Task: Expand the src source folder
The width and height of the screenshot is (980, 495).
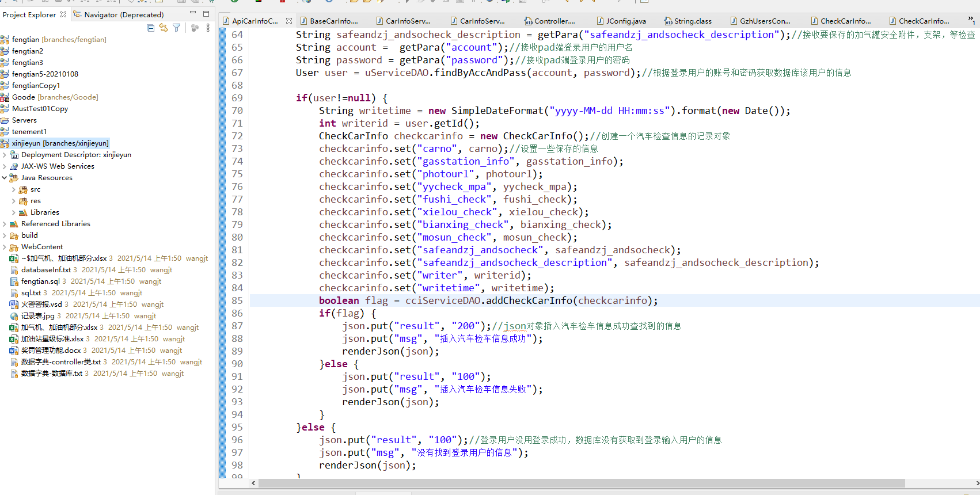Action: [14, 189]
